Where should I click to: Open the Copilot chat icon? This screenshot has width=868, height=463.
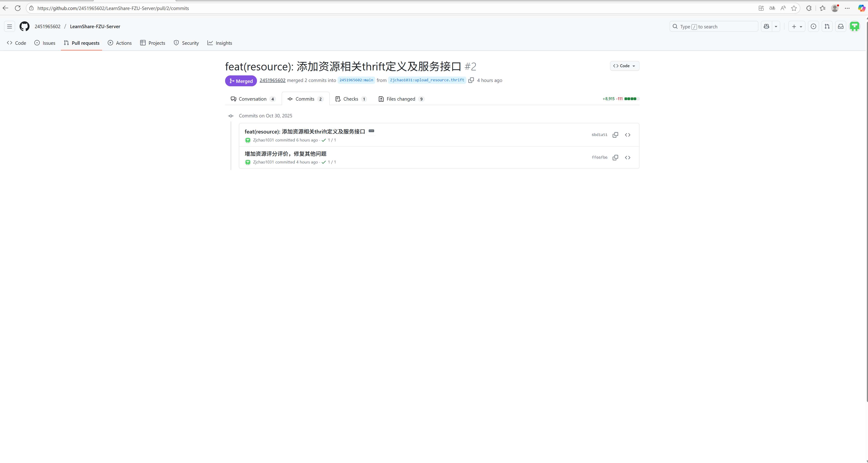point(766,26)
